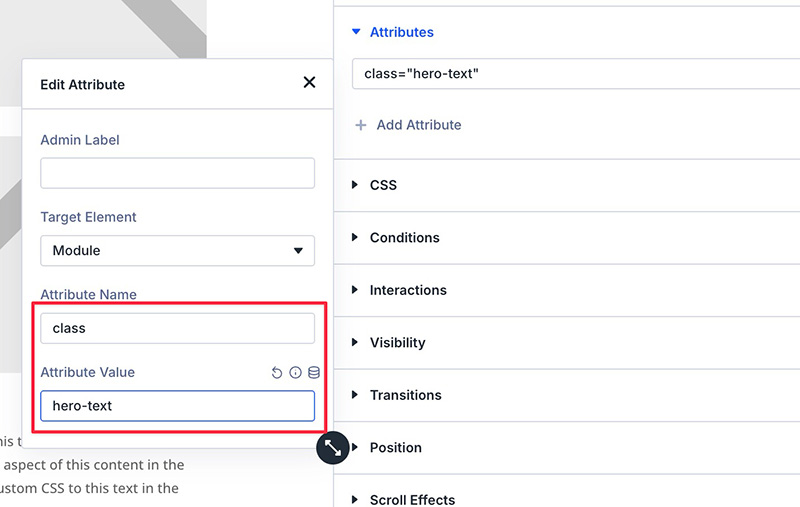This screenshot has width=800, height=507.
Task: Click the Attribute Value text field
Action: click(x=177, y=406)
